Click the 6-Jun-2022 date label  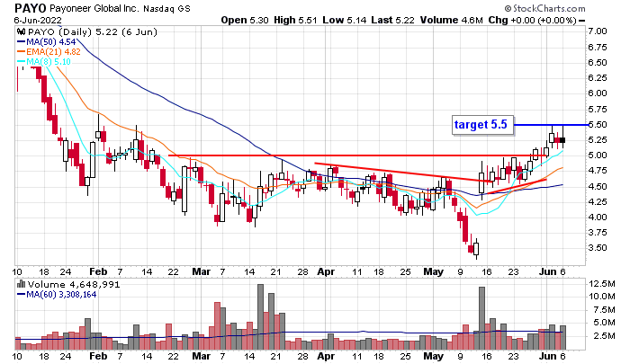[x=38, y=20]
